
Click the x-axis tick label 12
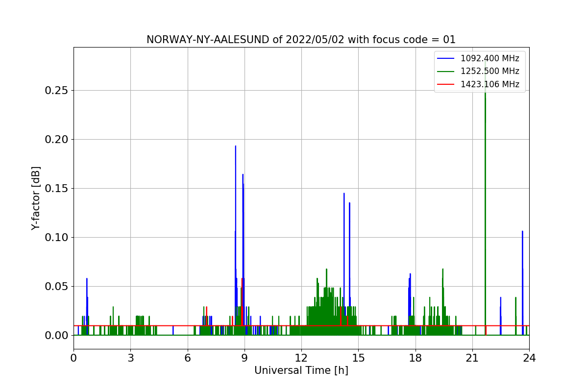(x=301, y=358)
